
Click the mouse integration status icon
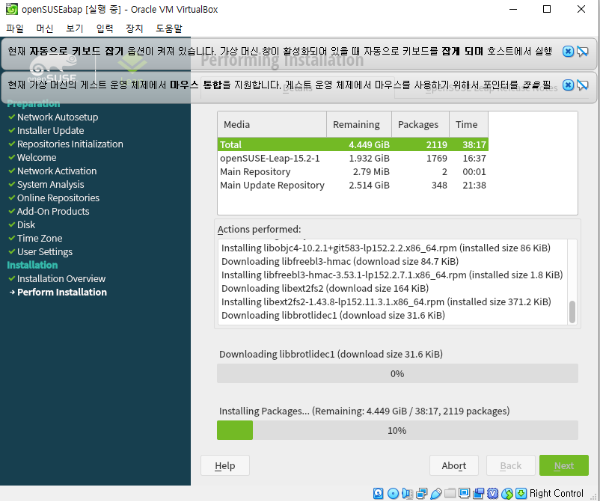[507, 493]
